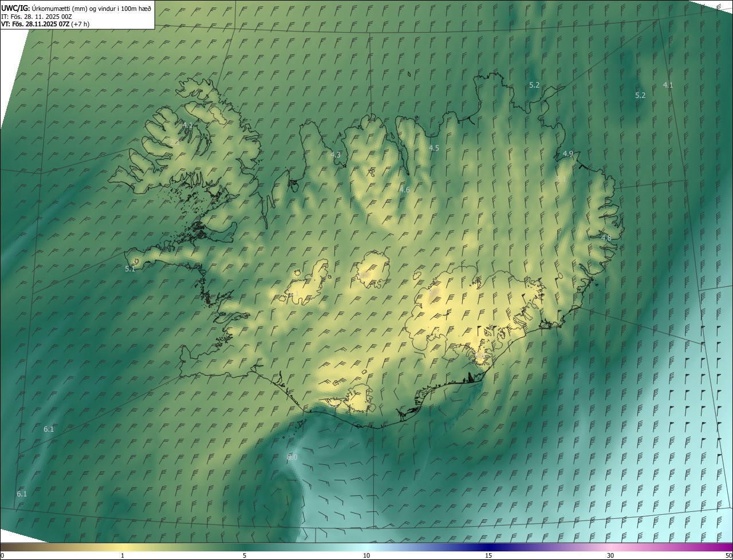
Task: Click the initial time 'IT: Fös. 28. 11. 2025 00Z'
Action: tap(37, 17)
